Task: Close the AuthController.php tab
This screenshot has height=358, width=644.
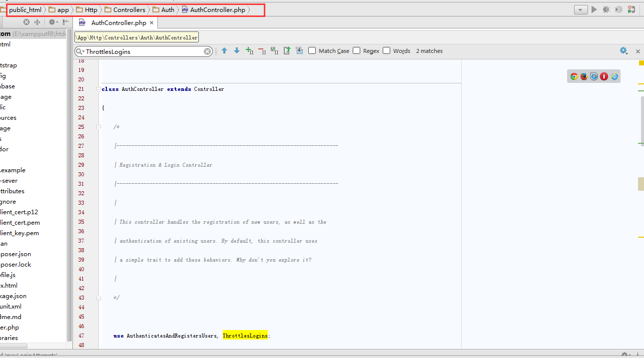Action: coord(151,23)
